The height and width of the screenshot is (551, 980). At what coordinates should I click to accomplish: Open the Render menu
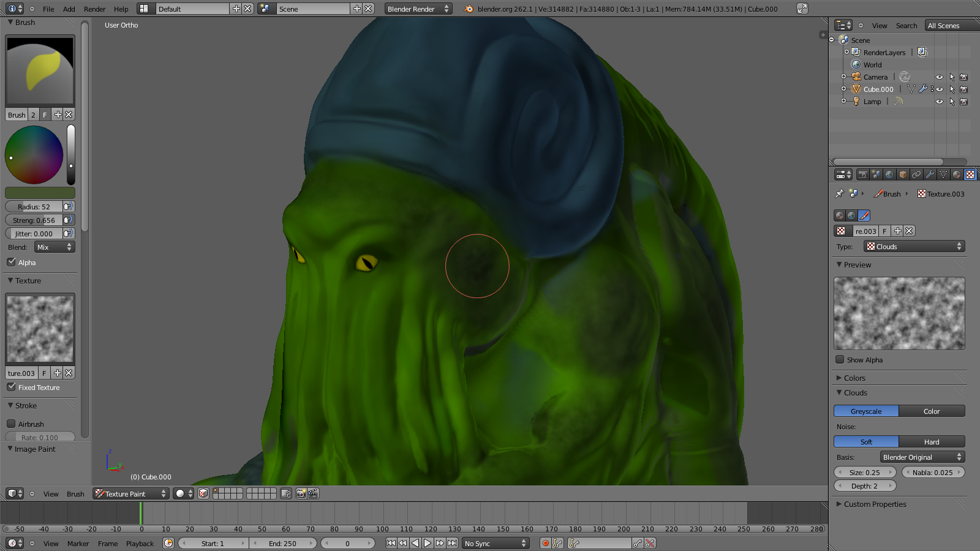[x=94, y=9]
